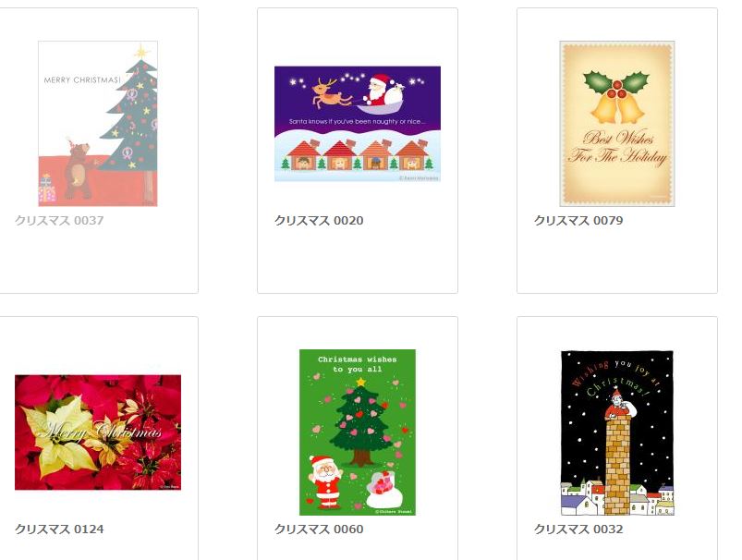742x560 pixels.
Task: Click the クリスマス 0079 label
Action: click(578, 221)
